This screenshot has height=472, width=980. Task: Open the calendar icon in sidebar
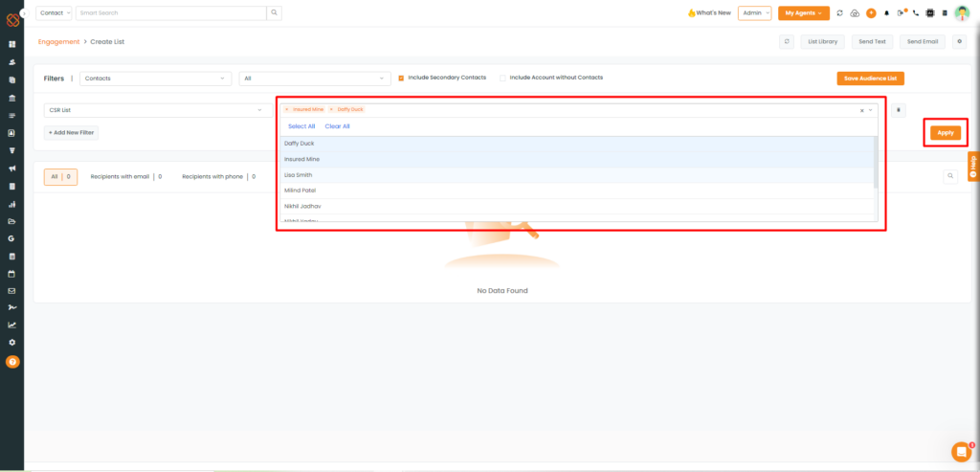(x=11, y=274)
